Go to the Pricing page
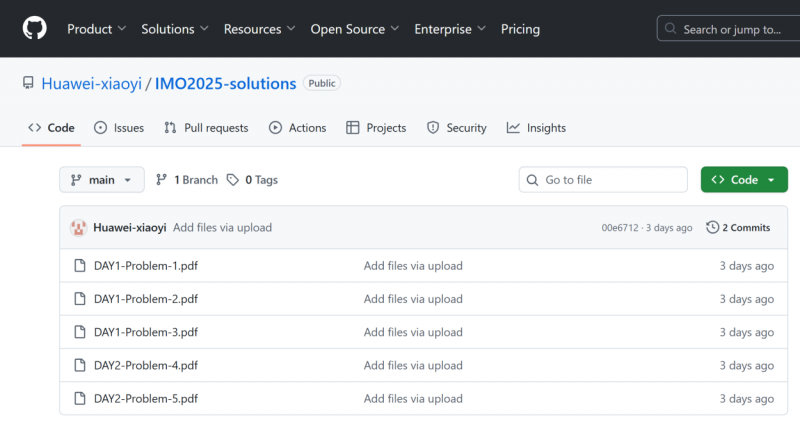The width and height of the screenshot is (800, 438). [520, 29]
